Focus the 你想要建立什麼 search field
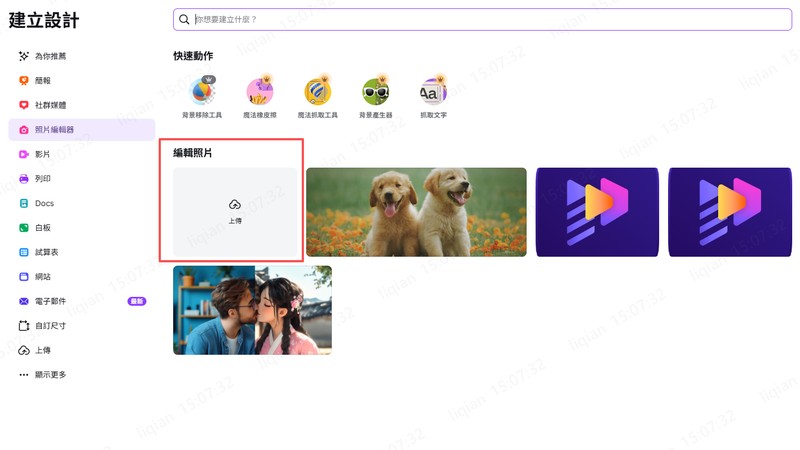 [482, 19]
